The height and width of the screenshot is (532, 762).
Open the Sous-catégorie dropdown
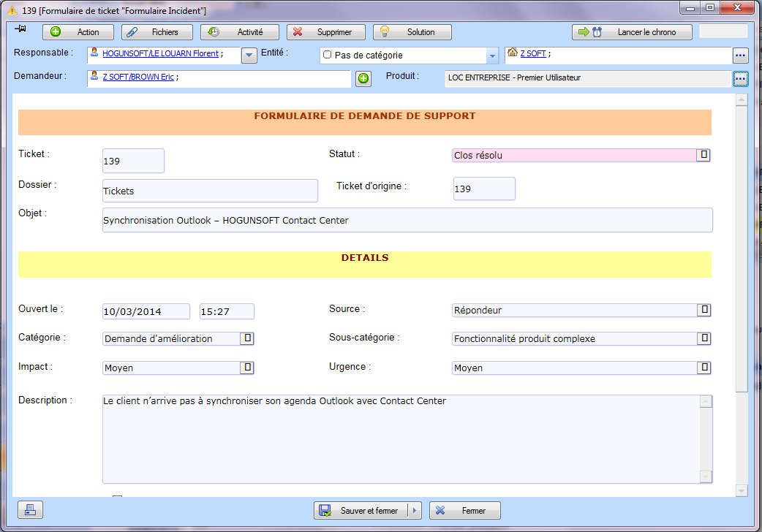point(703,338)
